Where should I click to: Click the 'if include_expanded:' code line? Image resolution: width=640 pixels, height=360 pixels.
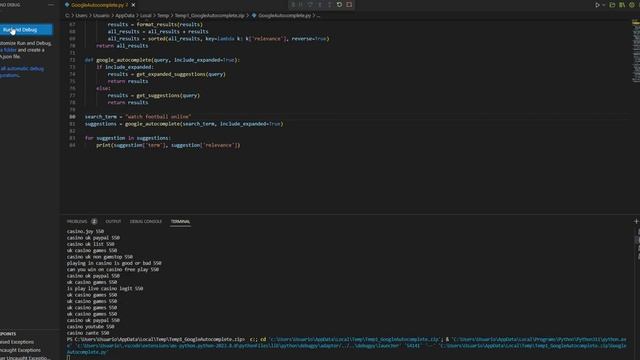pos(125,67)
